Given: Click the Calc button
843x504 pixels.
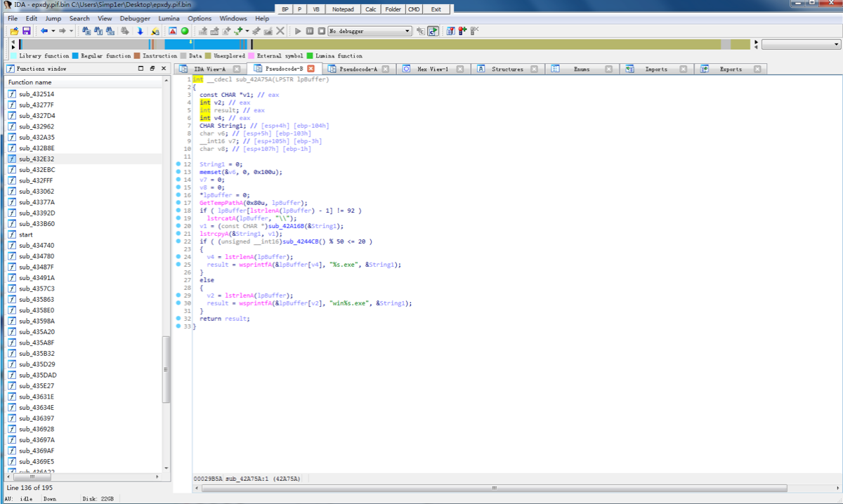Looking at the screenshot, I should pos(371,10).
